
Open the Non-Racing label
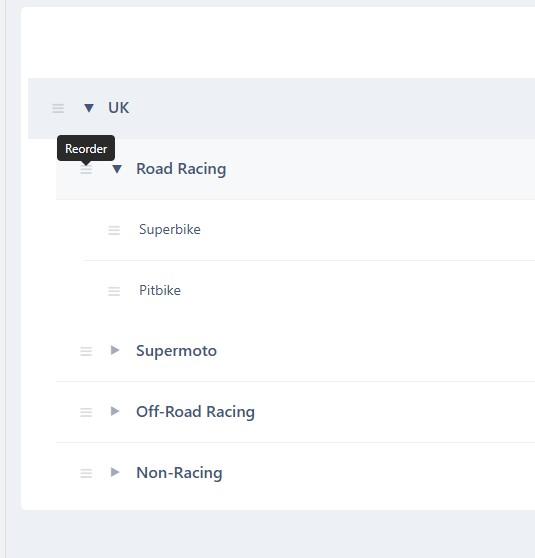179,473
